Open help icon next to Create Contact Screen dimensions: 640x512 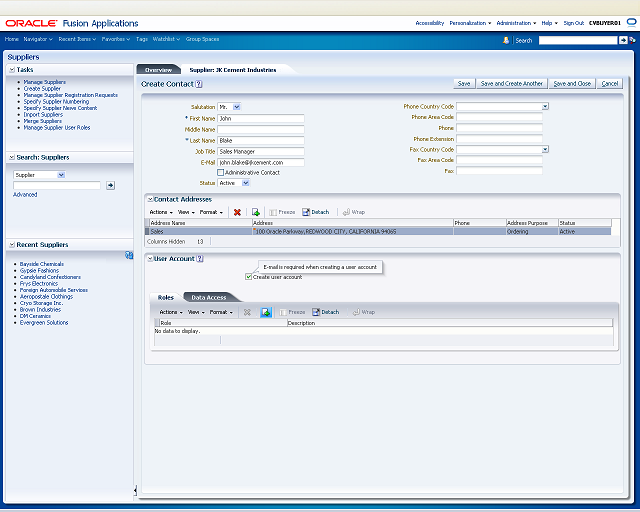coord(199,84)
